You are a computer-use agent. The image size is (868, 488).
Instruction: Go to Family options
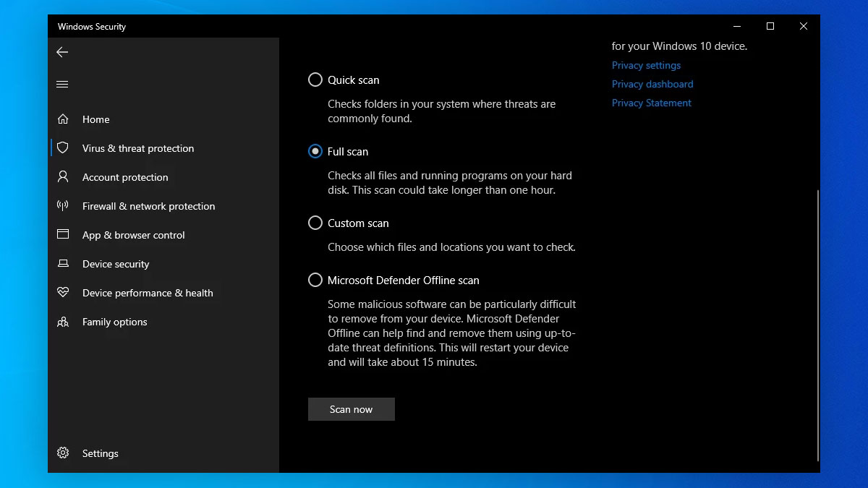coord(163,322)
